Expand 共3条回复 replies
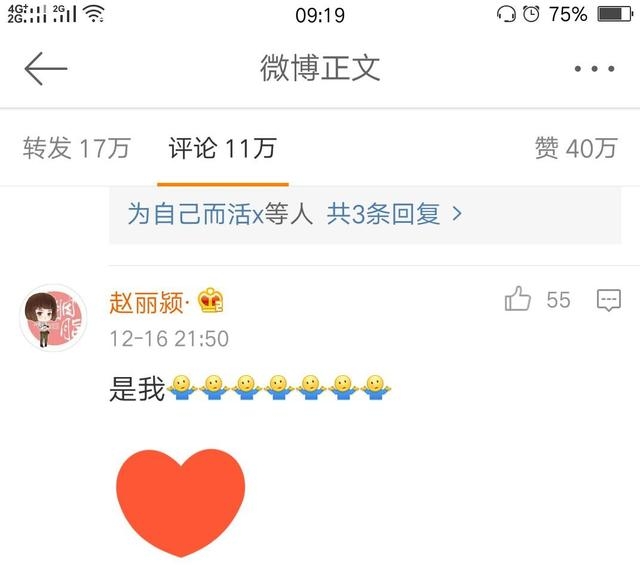 click(383, 213)
